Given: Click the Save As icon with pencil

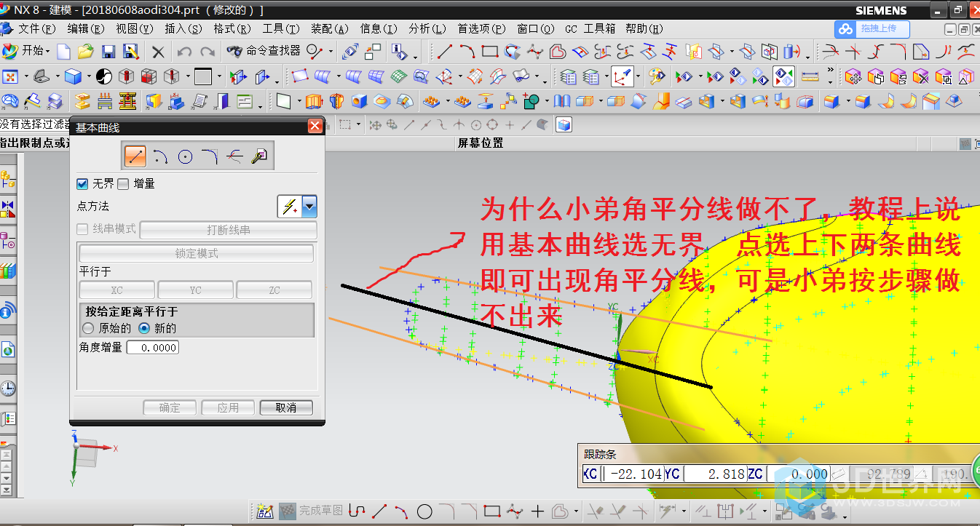Looking at the screenshot, I should pyautogui.click(x=130, y=52).
